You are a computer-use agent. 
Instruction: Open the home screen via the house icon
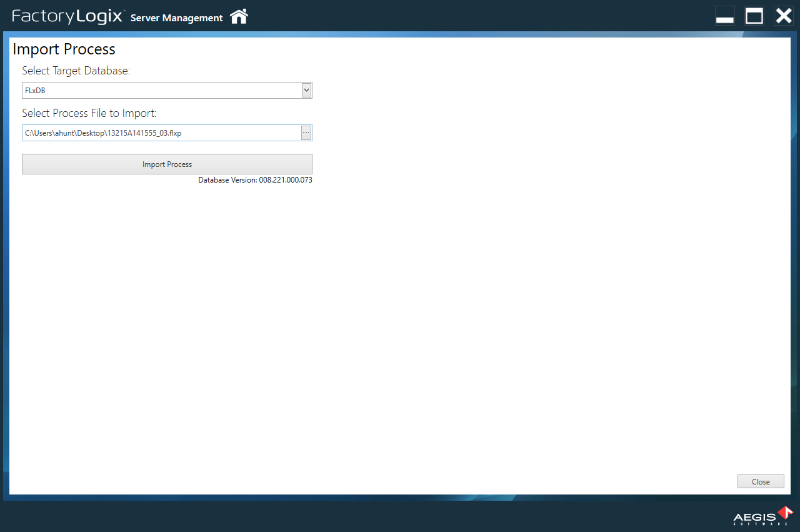click(x=239, y=17)
